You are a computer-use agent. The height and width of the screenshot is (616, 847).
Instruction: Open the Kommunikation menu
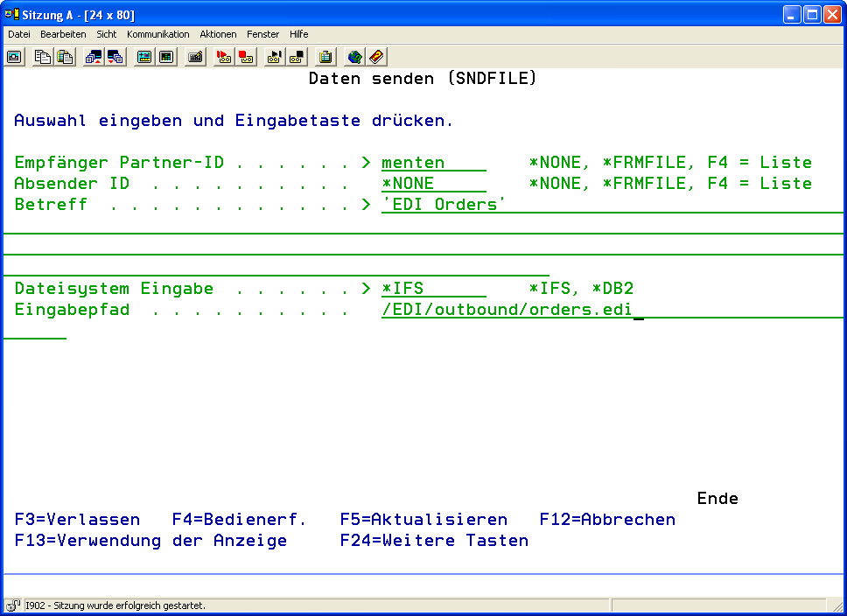coord(157,34)
